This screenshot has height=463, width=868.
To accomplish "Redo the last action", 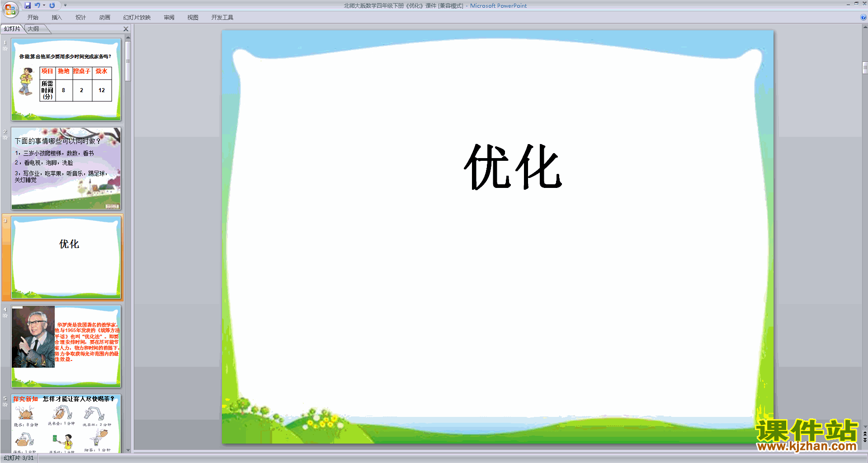I will [x=52, y=5].
